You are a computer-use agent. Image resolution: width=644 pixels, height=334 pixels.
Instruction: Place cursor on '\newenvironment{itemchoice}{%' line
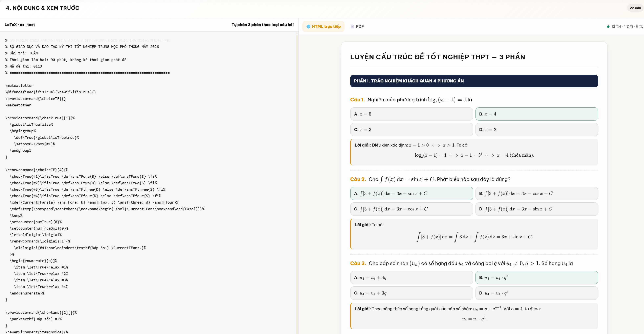pyautogui.click(x=37, y=332)
